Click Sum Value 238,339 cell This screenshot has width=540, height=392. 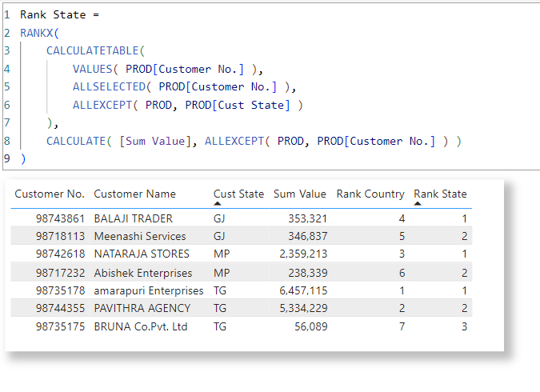(307, 273)
